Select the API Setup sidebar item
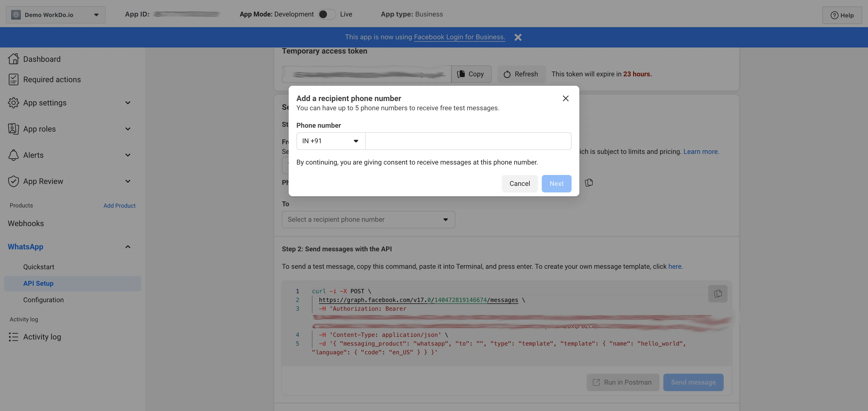This screenshot has height=411, width=868. click(72, 284)
